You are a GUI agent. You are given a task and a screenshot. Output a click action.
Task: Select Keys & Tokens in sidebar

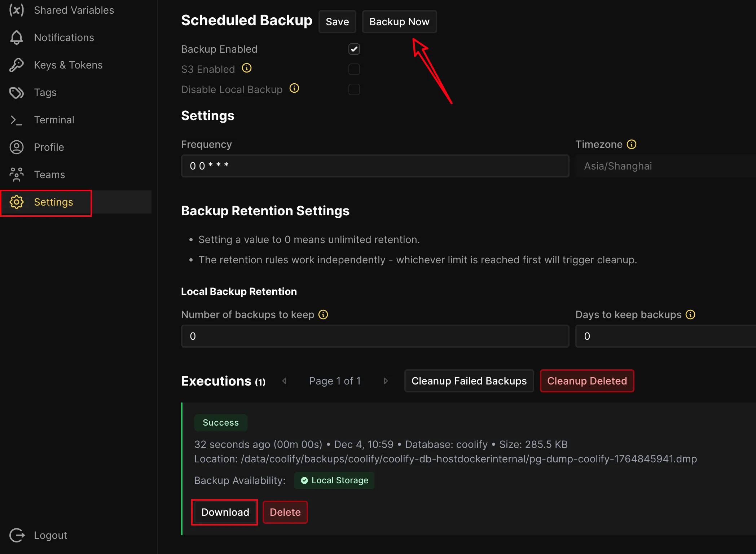coord(68,65)
